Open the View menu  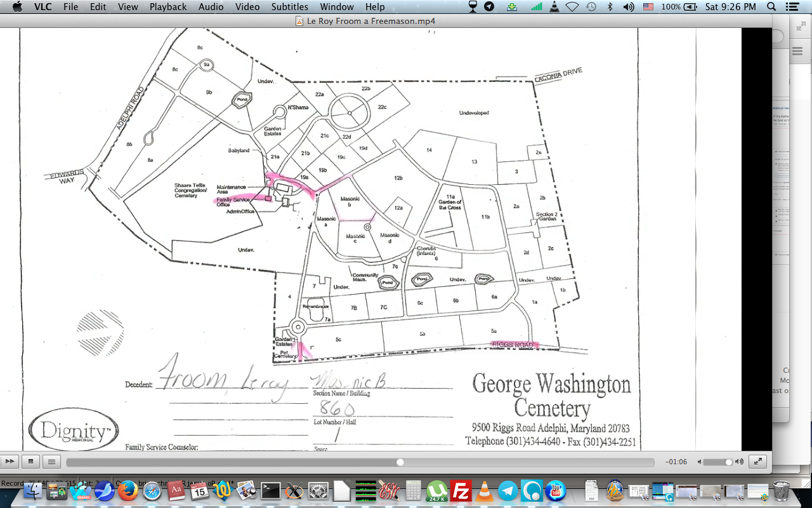click(128, 7)
